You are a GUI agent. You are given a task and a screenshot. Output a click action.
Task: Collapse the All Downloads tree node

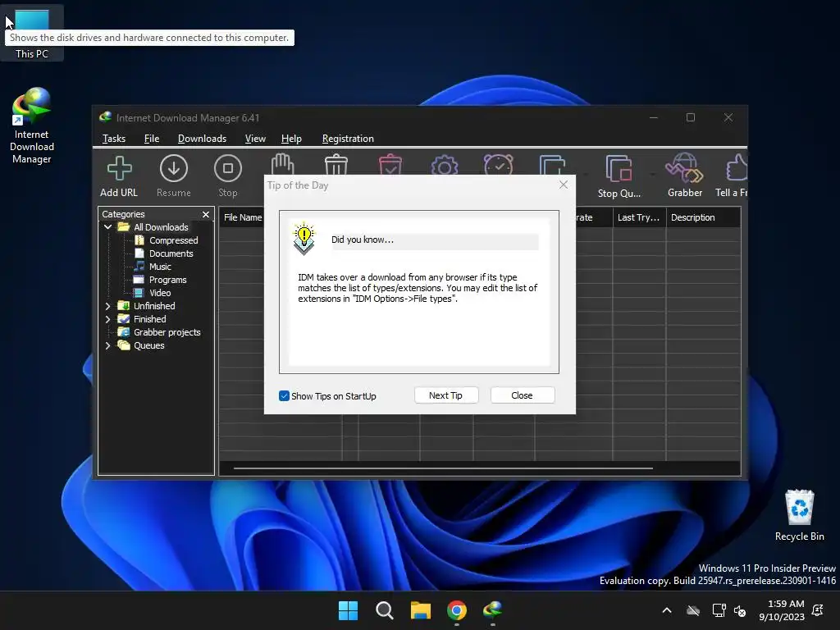(x=107, y=227)
